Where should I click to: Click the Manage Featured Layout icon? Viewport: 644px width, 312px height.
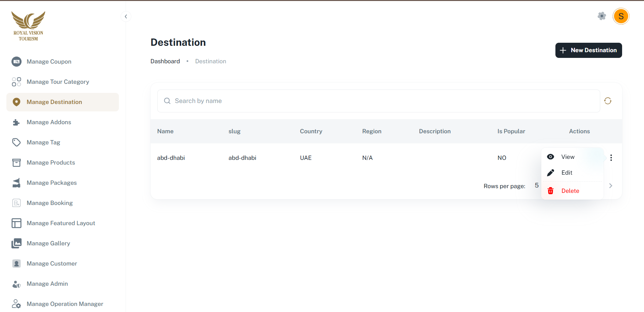click(x=17, y=223)
